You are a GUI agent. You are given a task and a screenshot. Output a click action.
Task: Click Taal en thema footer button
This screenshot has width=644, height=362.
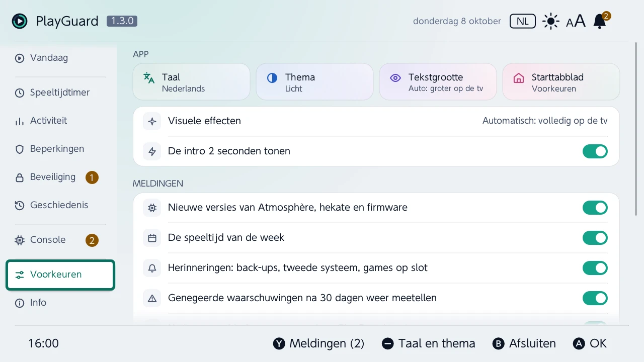click(x=428, y=343)
